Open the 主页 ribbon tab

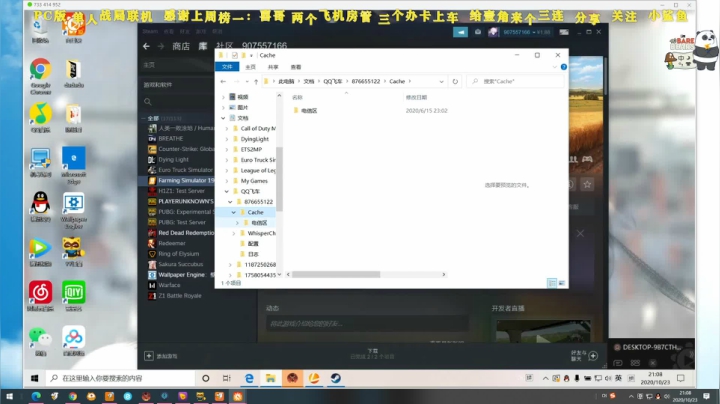coord(250,67)
